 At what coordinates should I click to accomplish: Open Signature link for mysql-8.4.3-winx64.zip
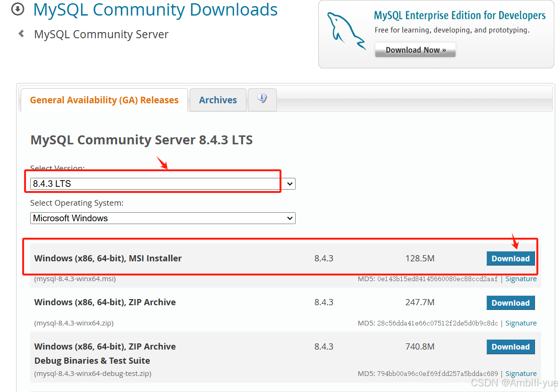521,323
